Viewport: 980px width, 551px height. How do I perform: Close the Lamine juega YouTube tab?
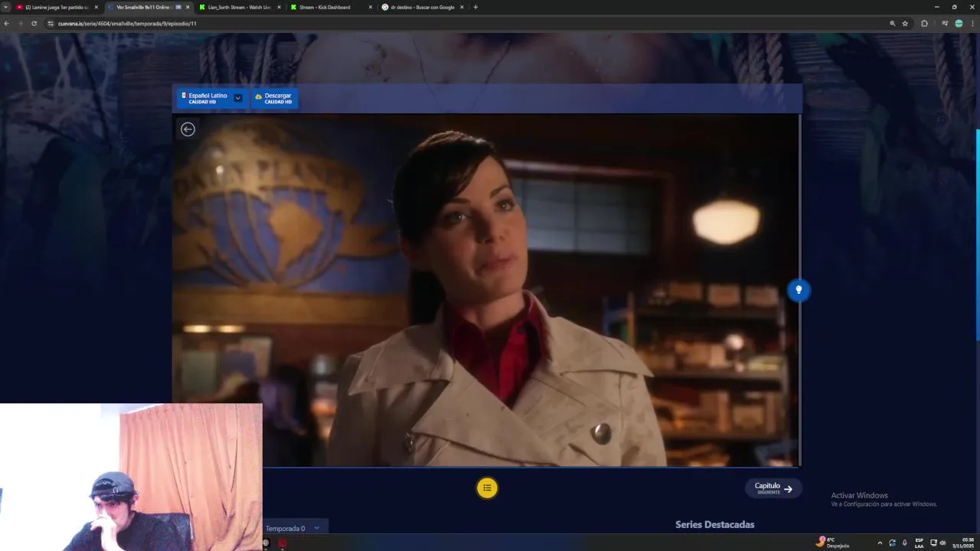[x=96, y=7]
